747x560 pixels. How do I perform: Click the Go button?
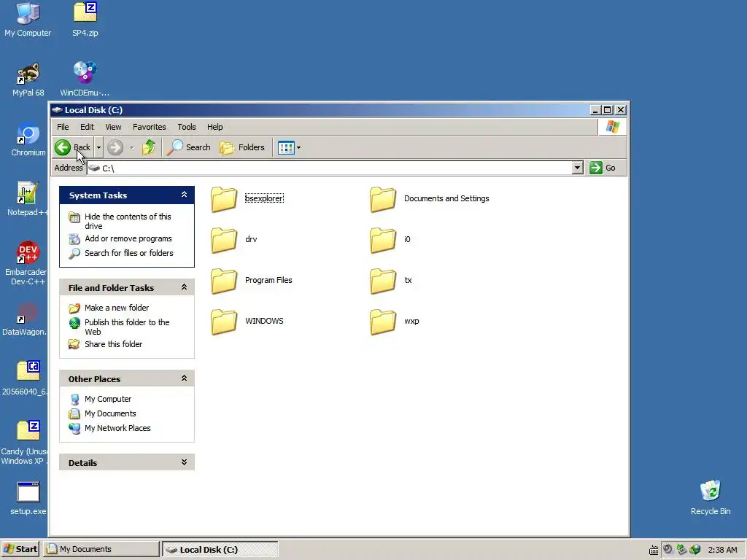[603, 168]
